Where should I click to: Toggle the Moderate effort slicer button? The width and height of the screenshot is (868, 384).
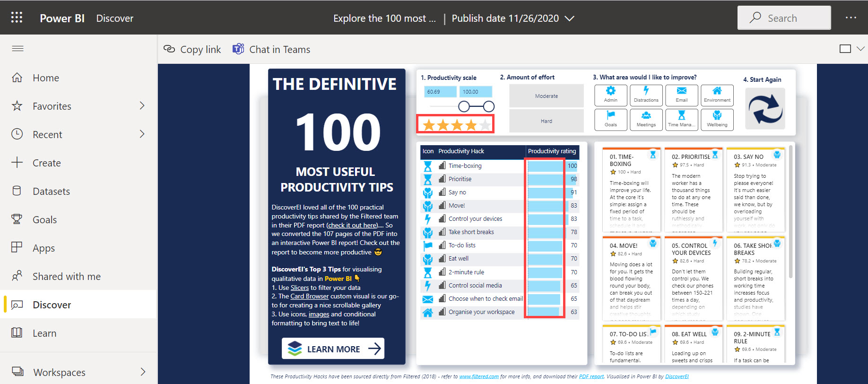pos(547,96)
